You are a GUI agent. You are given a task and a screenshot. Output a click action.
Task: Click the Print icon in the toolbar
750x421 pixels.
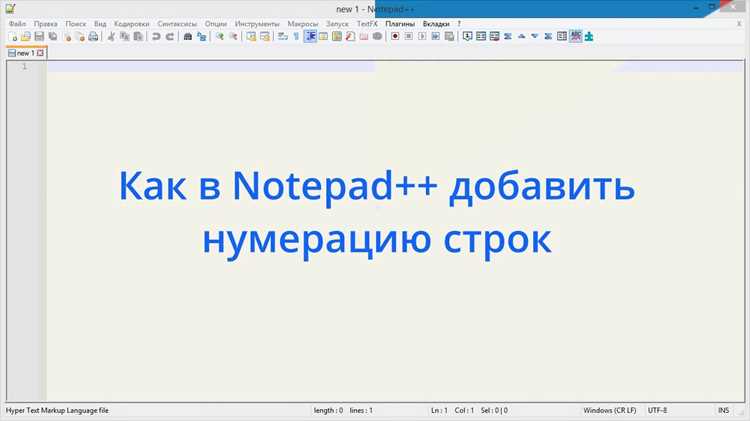pyautogui.click(x=93, y=36)
